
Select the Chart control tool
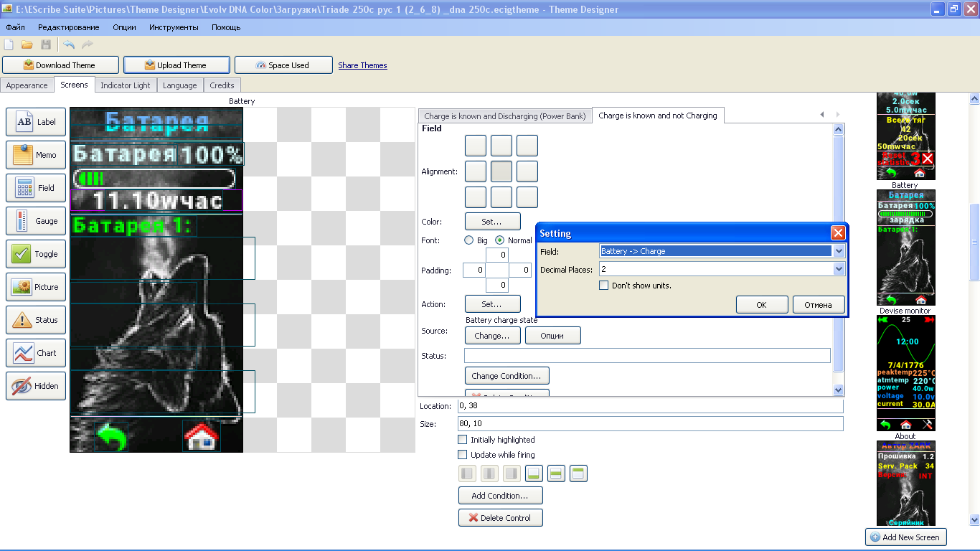tap(36, 353)
